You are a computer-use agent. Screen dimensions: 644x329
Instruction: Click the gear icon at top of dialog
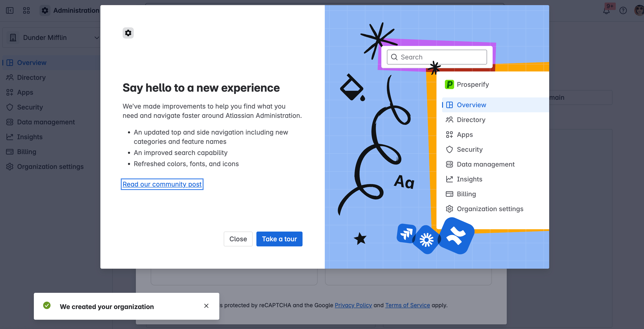click(x=128, y=33)
